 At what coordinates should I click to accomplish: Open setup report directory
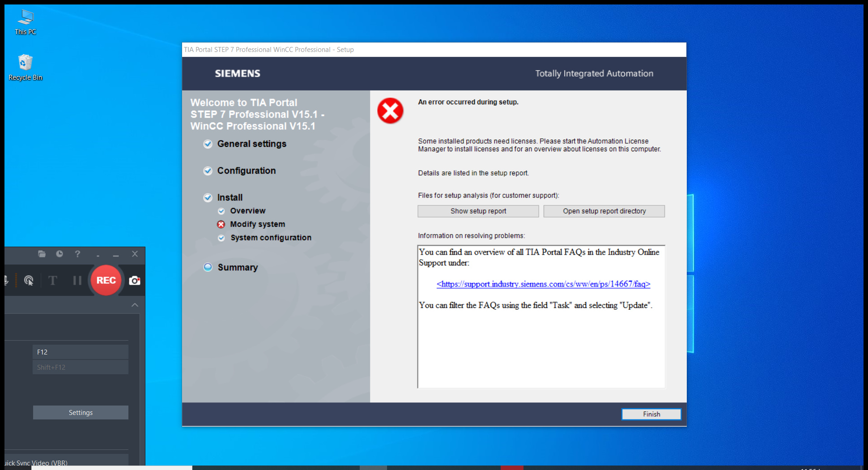(604, 211)
